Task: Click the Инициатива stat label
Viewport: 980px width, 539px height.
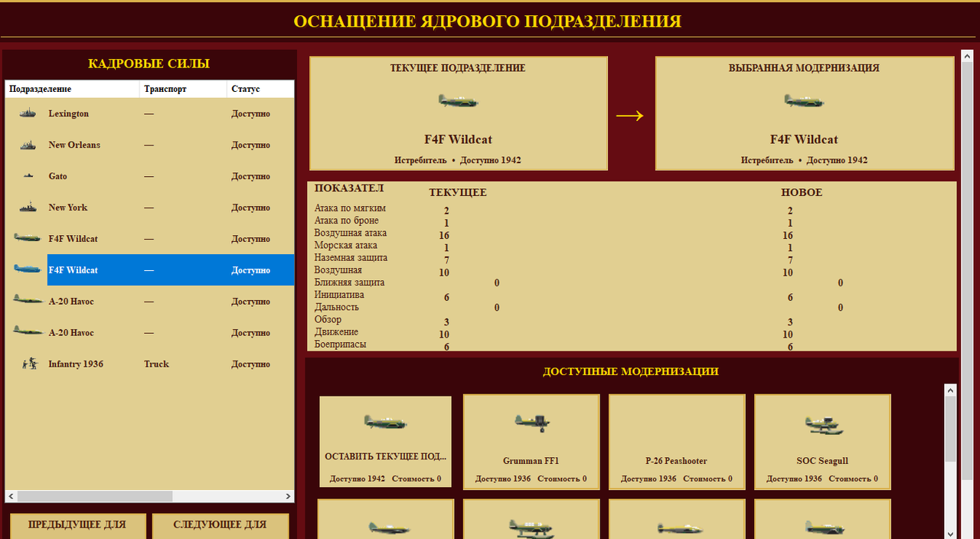Action: [x=339, y=295]
